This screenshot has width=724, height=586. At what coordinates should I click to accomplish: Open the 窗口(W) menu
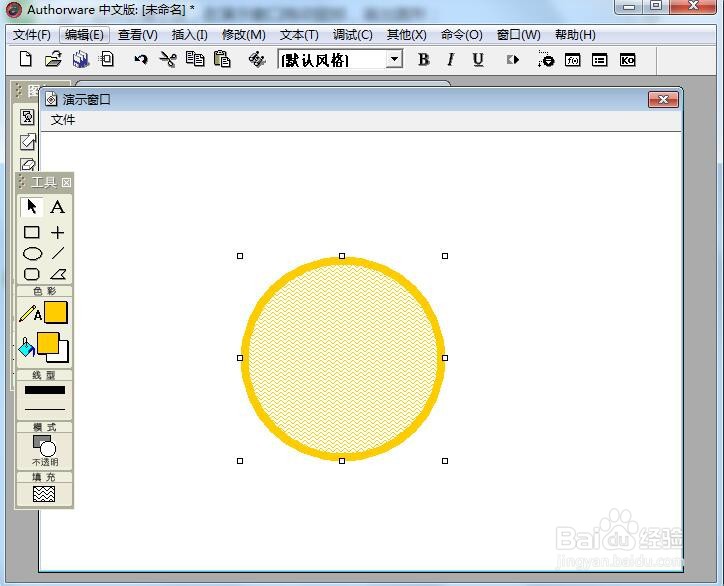pyautogui.click(x=519, y=35)
